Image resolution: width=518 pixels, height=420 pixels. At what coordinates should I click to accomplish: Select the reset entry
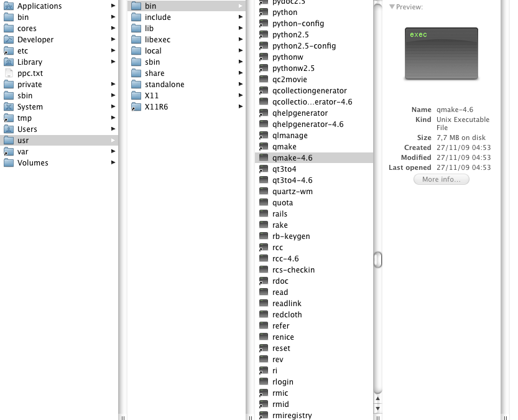(x=281, y=348)
